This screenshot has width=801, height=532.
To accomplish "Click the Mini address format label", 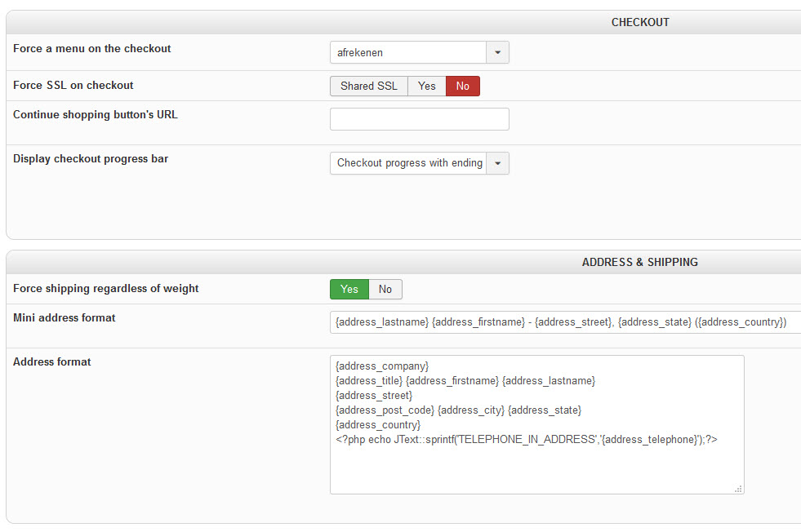I will coord(65,317).
